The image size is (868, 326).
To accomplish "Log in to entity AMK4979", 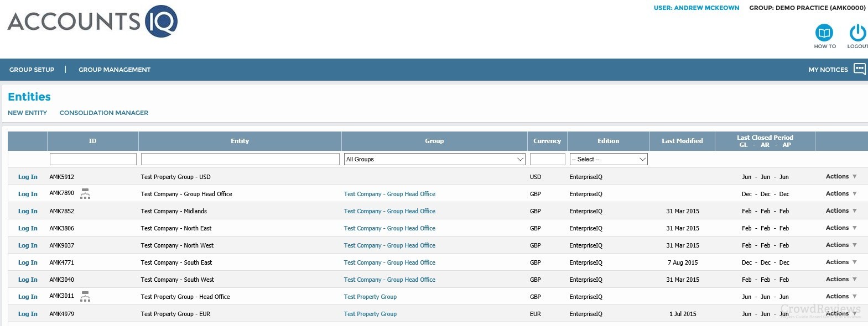I will coord(28,314).
